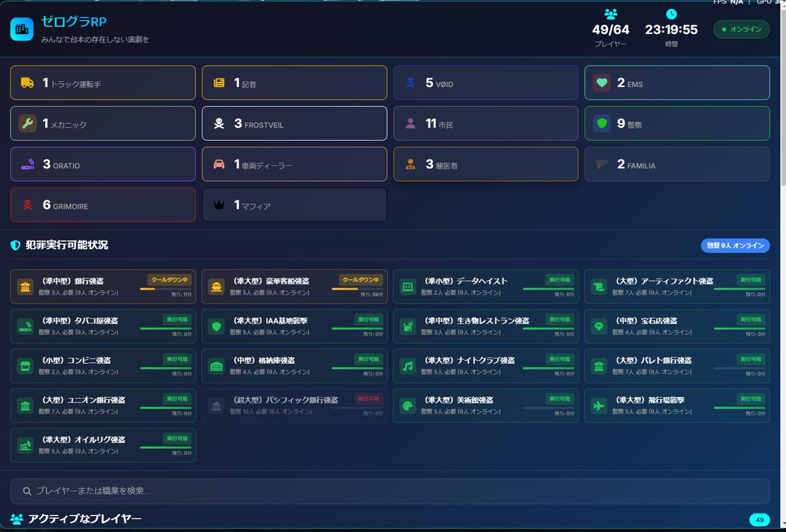Click the gem icon on 宝石店強盗
This screenshot has width=786, height=532.
[599, 326]
